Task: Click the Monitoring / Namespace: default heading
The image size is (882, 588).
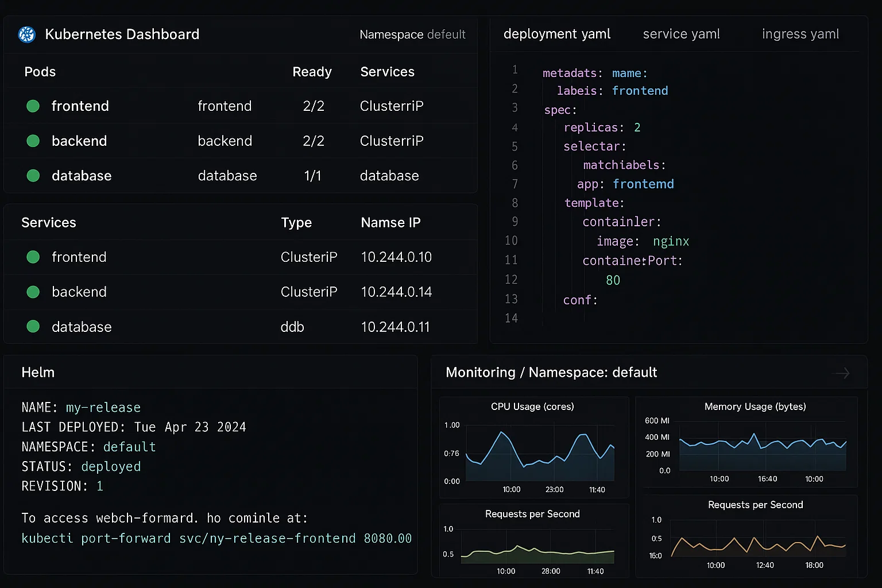Action: [551, 372]
